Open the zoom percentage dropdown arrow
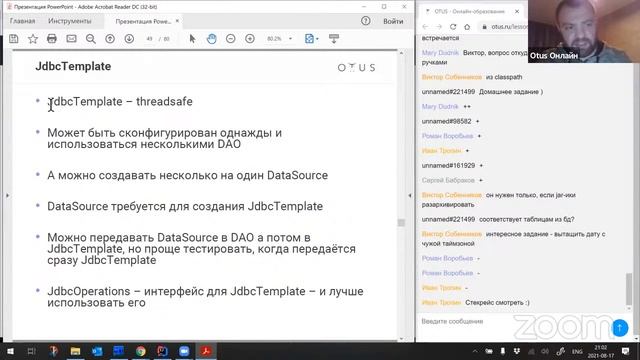 pos(291,39)
